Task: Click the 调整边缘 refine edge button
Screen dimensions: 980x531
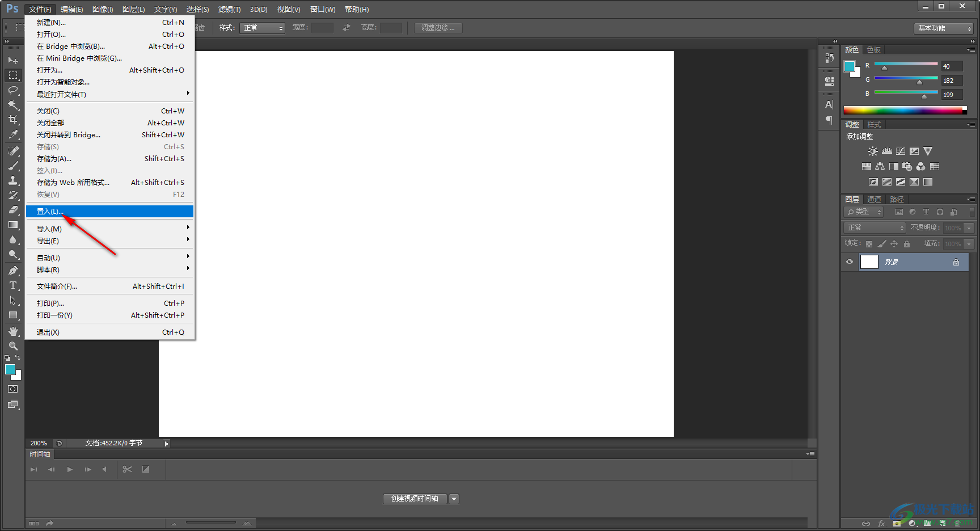Action: [438, 28]
